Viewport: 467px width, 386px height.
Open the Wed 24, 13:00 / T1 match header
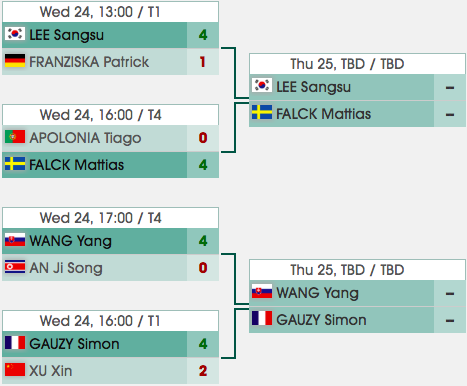click(x=111, y=12)
